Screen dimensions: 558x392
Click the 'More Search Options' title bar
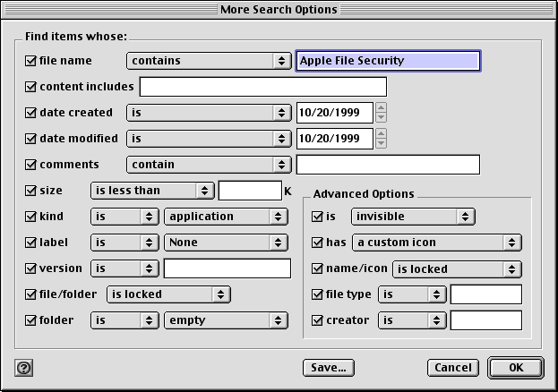pos(279,9)
